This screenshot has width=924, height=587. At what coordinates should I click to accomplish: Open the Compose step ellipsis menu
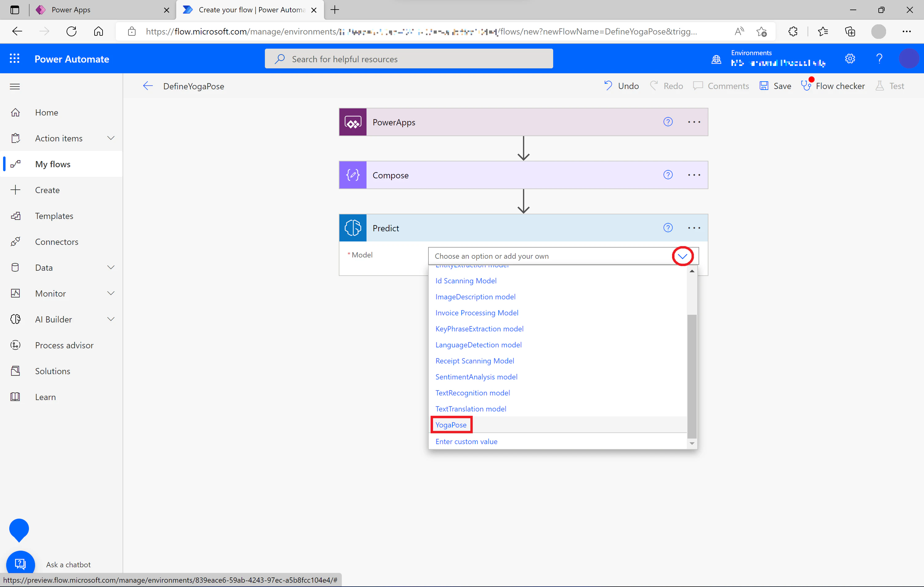[694, 175]
